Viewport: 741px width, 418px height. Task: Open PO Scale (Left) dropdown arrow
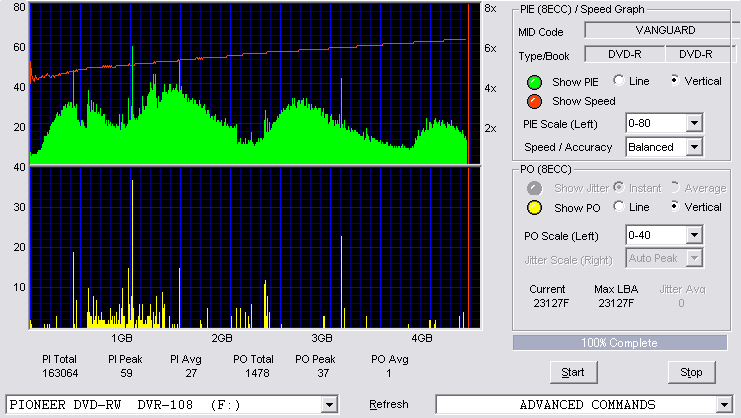click(x=694, y=235)
